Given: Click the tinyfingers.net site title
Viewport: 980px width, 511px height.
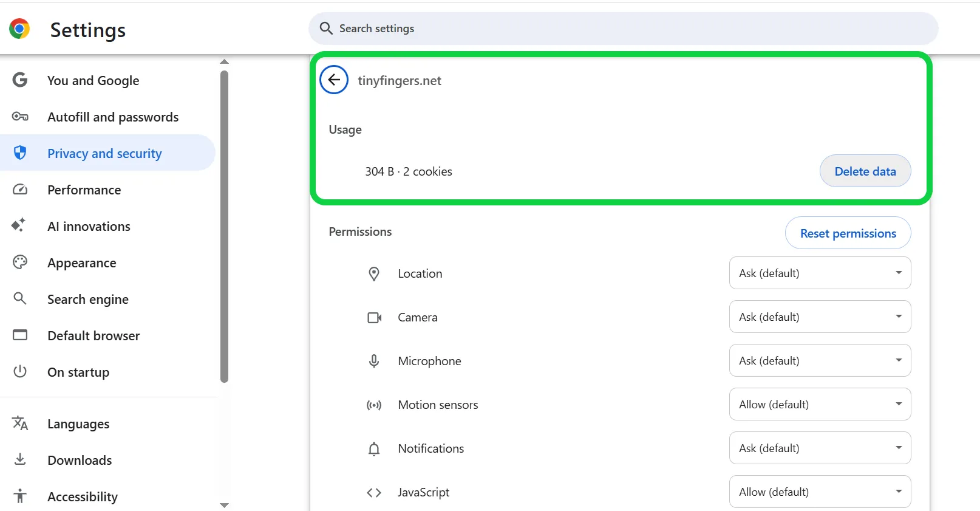Looking at the screenshot, I should [x=400, y=80].
